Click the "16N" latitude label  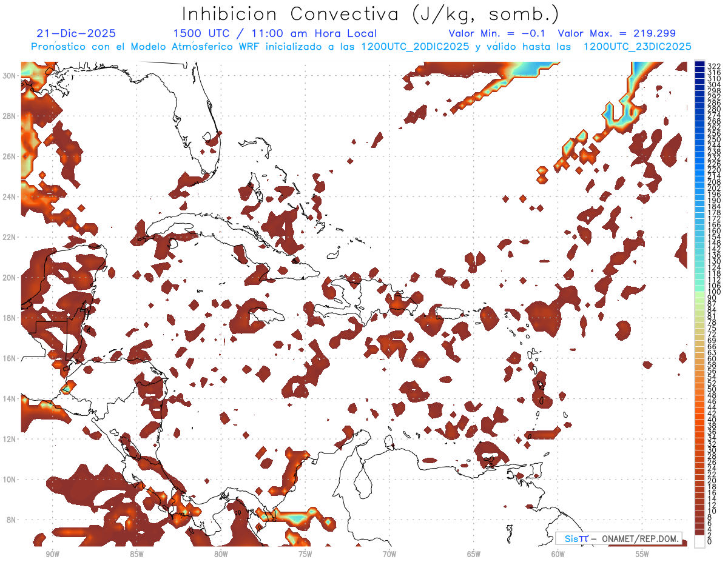point(9,358)
